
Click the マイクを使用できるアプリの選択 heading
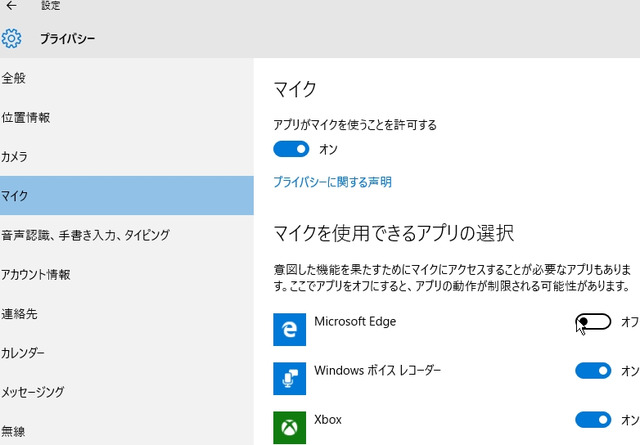tap(393, 233)
